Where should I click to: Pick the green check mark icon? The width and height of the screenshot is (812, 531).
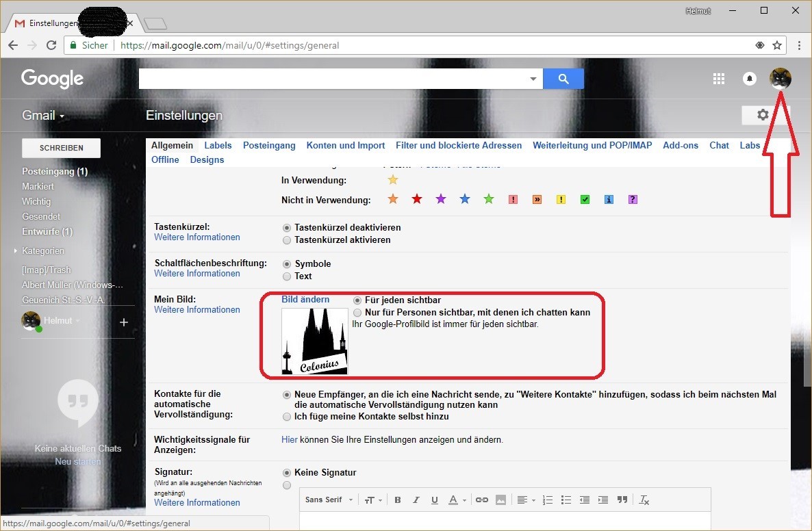pos(585,200)
